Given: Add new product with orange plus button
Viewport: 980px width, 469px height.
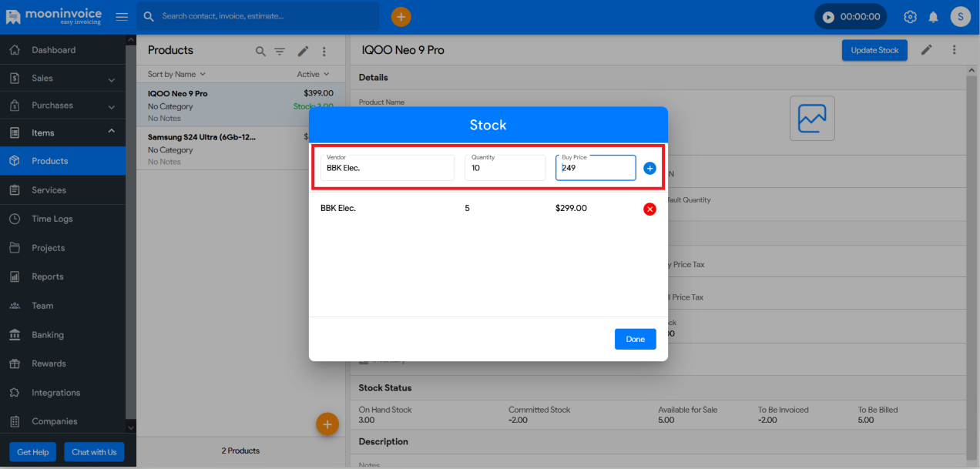Looking at the screenshot, I should (327, 424).
